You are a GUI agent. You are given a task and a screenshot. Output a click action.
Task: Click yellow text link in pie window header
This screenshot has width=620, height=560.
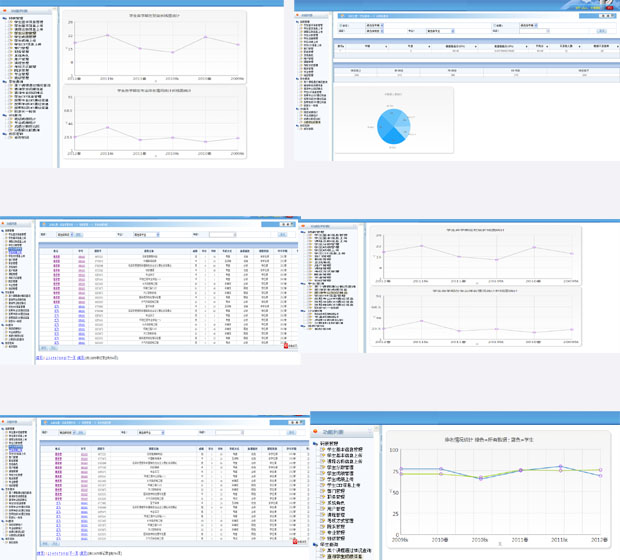point(588,8)
